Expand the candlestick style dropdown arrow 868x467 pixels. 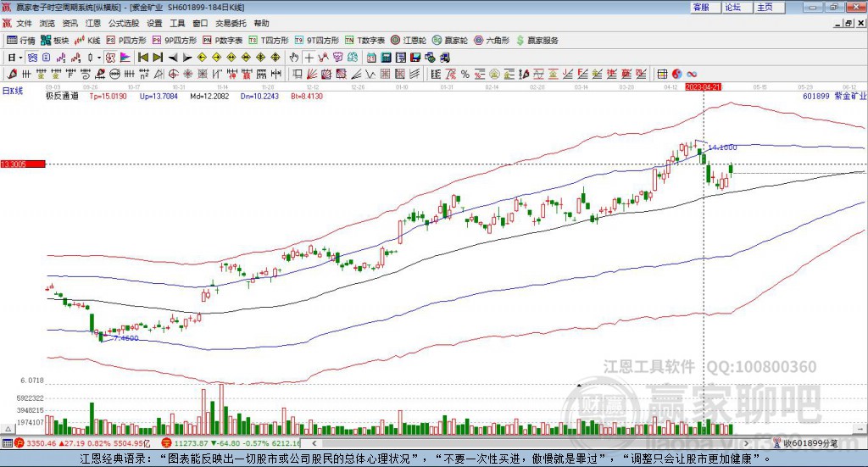coord(99,58)
